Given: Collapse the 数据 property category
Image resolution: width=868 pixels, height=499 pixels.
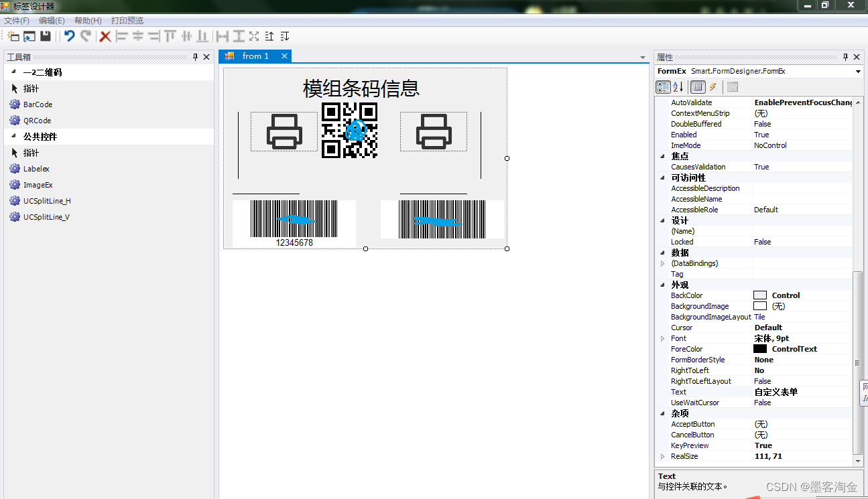Looking at the screenshot, I should (663, 253).
